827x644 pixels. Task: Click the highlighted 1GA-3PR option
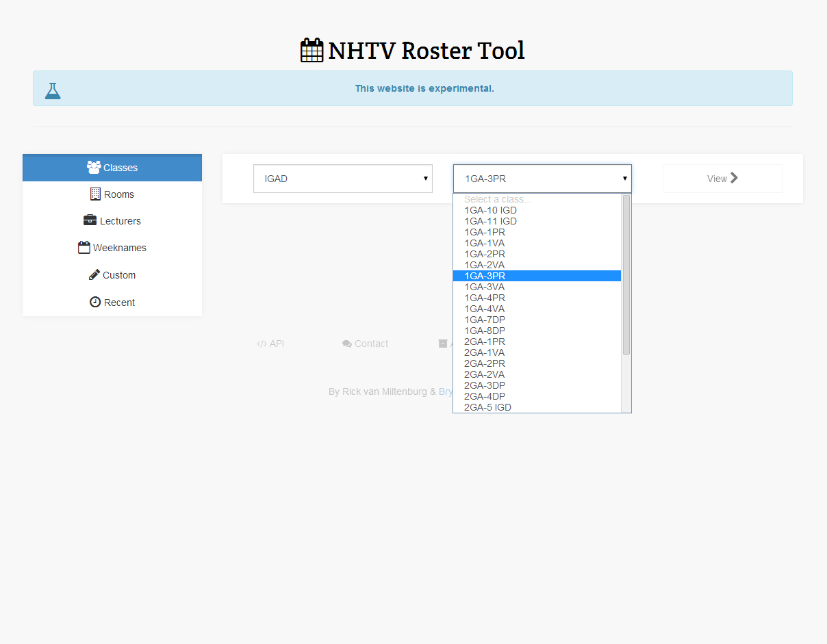click(x=537, y=276)
